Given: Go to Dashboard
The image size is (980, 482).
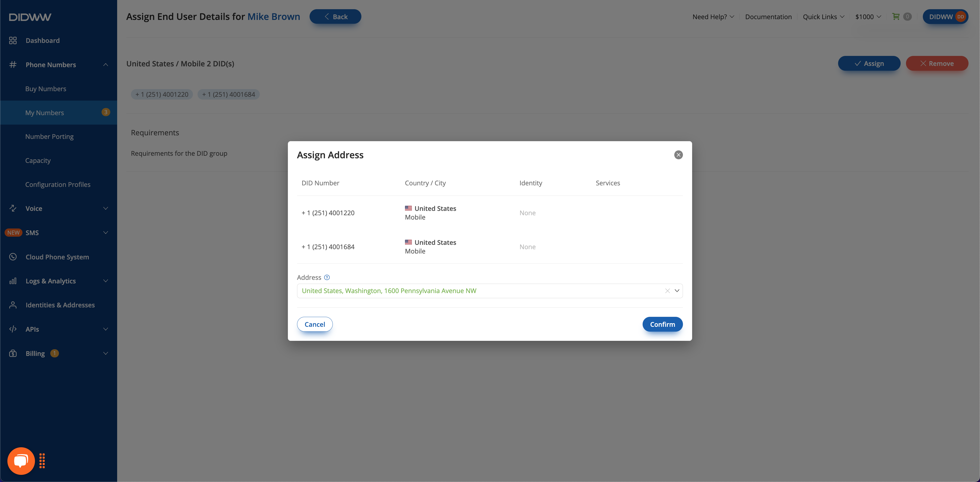Looking at the screenshot, I should pos(43,40).
